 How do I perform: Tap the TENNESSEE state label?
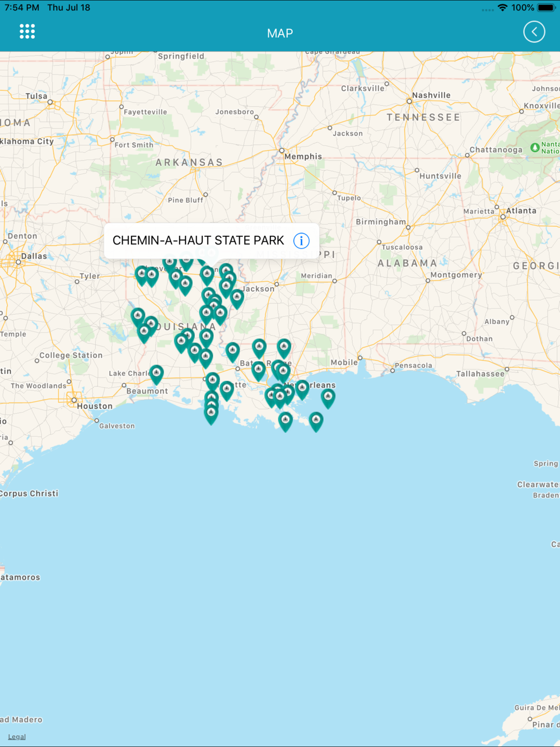pyautogui.click(x=423, y=118)
